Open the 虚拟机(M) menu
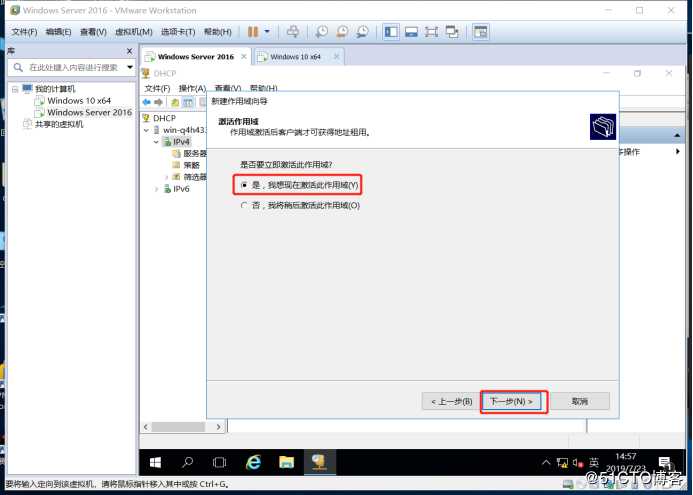Screen dimensions: 693x495 tap(133, 32)
